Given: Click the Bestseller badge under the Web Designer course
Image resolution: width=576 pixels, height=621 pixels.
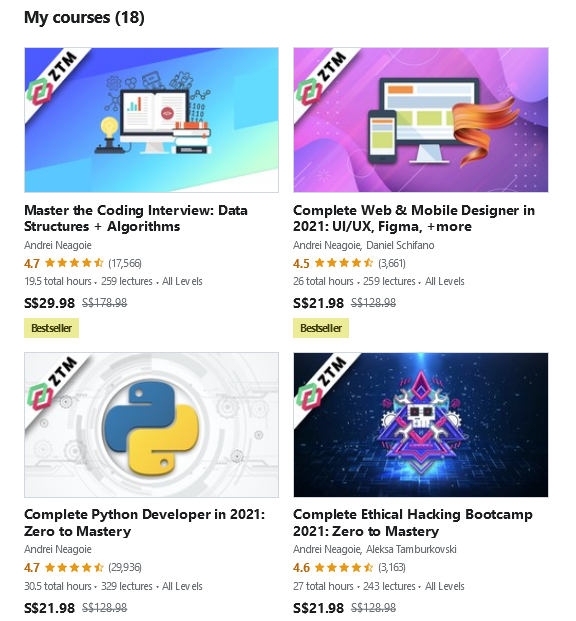Looking at the screenshot, I should [321, 328].
